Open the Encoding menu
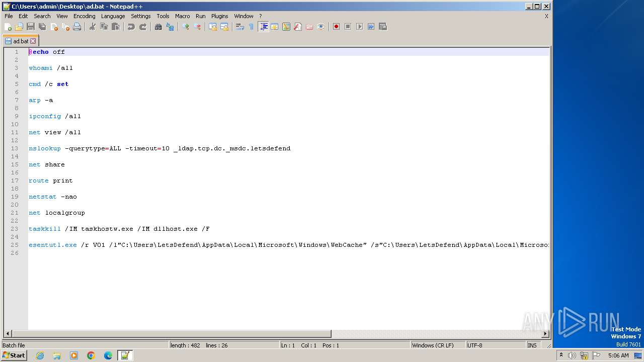Image resolution: width=644 pixels, height=362 pixels. (x=84, y=16)
